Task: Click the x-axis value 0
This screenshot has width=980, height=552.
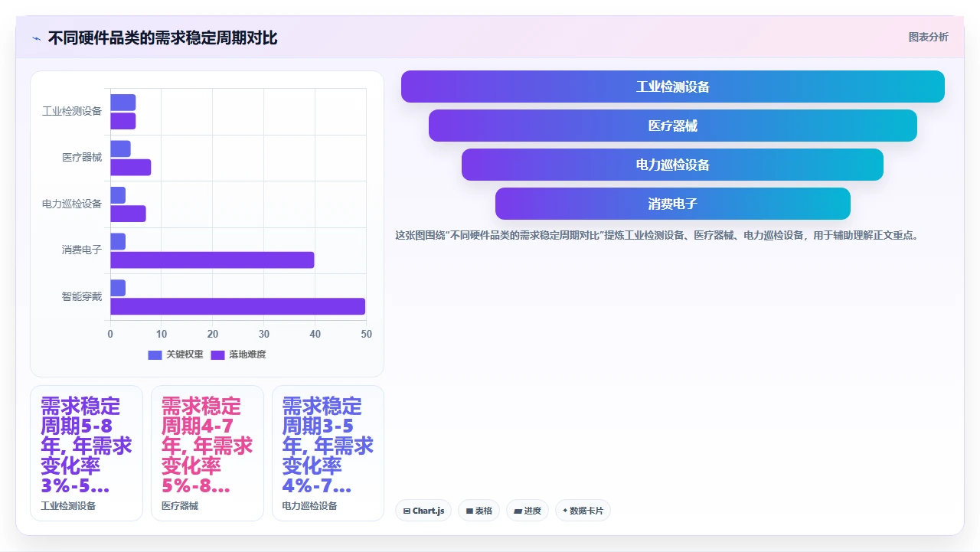Action: point(110,334)
